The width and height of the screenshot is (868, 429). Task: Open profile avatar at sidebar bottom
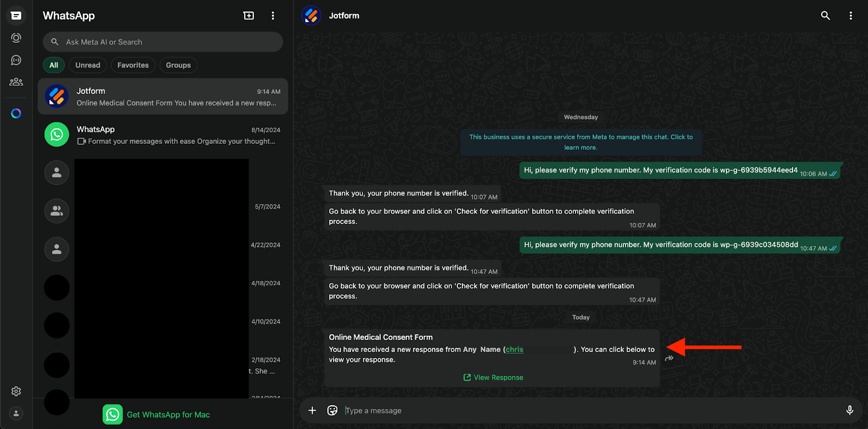pos(16,413)
